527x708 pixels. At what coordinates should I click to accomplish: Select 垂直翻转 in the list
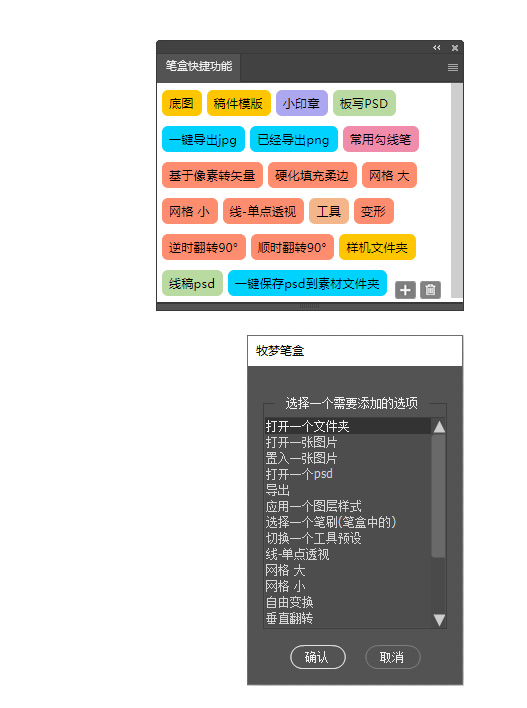[348, 618]
